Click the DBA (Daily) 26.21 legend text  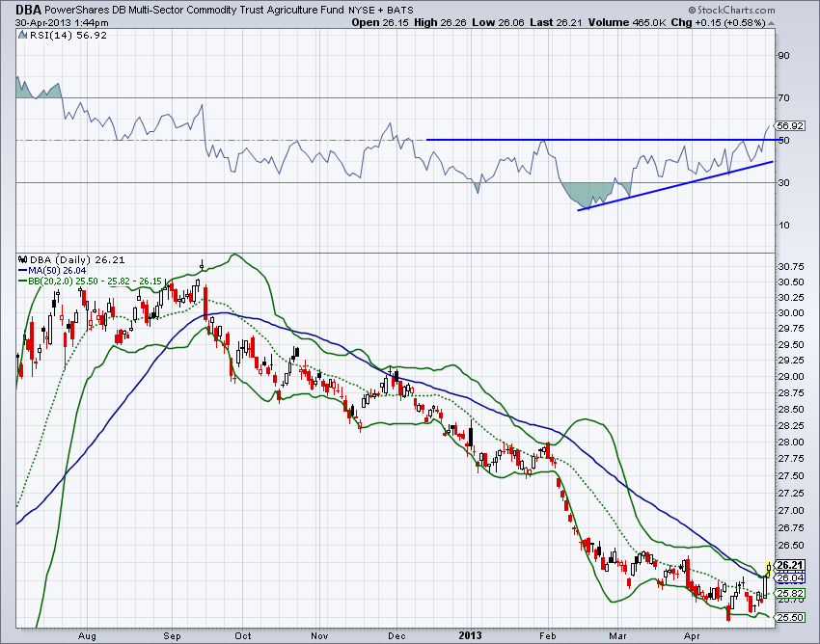[77, 259]
